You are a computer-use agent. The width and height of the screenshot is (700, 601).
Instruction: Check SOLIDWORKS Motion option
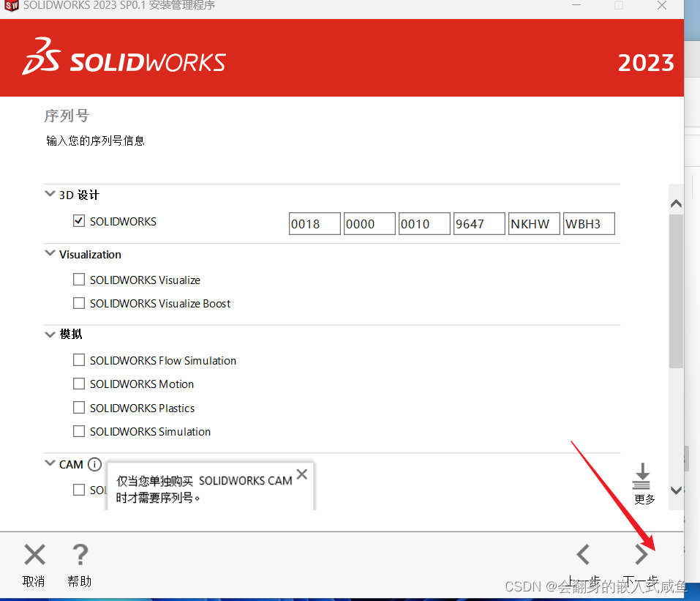pyautogui.click(x=79, y=384)
